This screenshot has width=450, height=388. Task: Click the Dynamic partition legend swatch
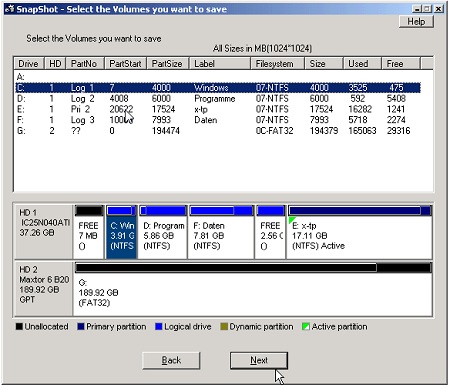pos(224,327)
